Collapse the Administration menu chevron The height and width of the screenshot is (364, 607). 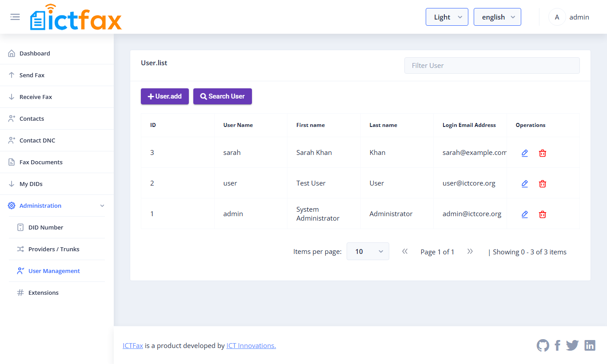click(102, 206)
